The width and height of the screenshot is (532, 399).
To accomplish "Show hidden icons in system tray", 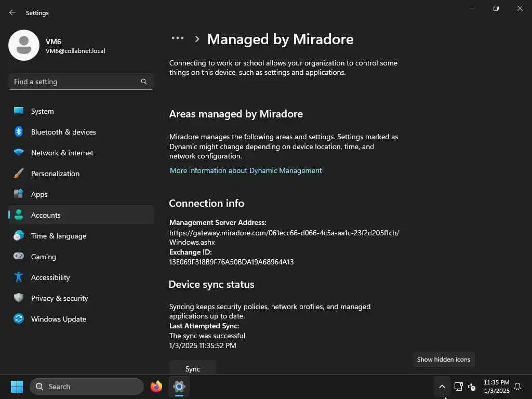I will point(442,387).
